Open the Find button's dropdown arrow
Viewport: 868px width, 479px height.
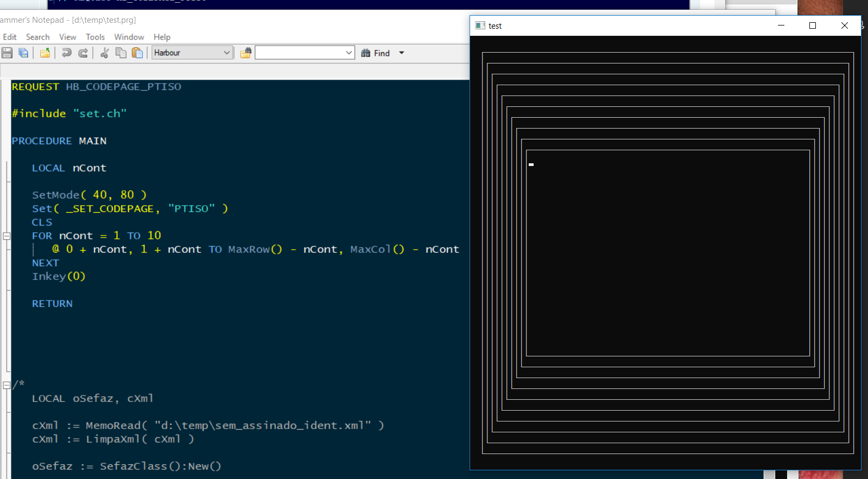[x=402, y=53]
